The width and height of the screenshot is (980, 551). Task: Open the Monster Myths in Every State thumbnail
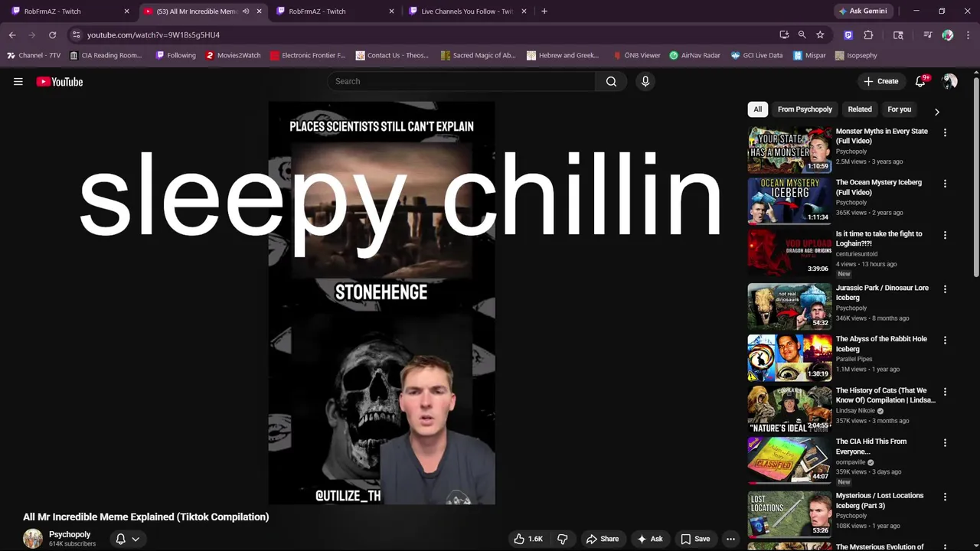pos(789,149)
